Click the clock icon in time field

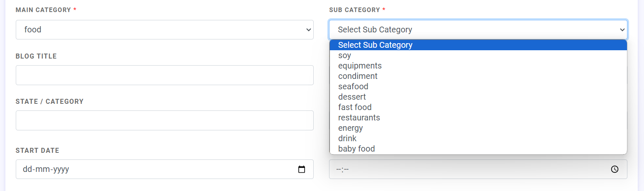pyautogui.click(x=615, y=169)
